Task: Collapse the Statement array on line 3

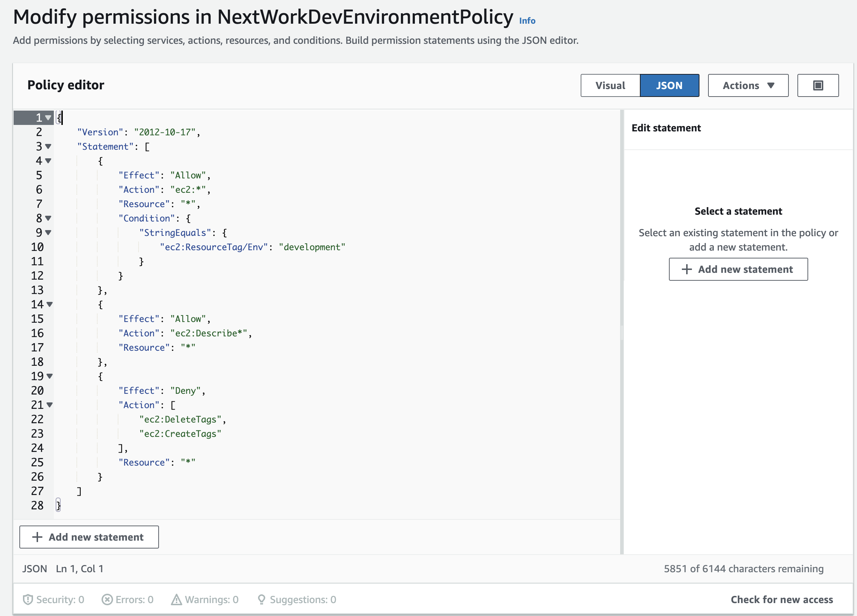Action: 48,146
